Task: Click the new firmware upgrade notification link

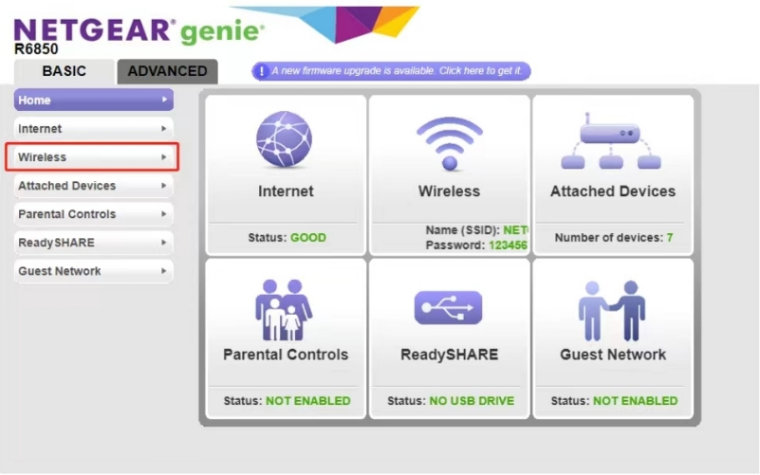Action: pyautogui.click(x=397, y=71)
